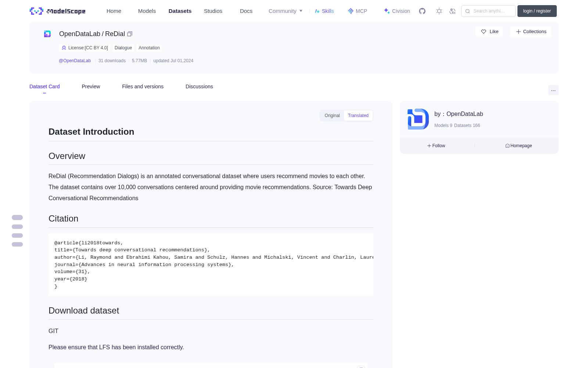The image size is (588, 368).
Task: Add dataset to Collections
Action: [531, 32]
